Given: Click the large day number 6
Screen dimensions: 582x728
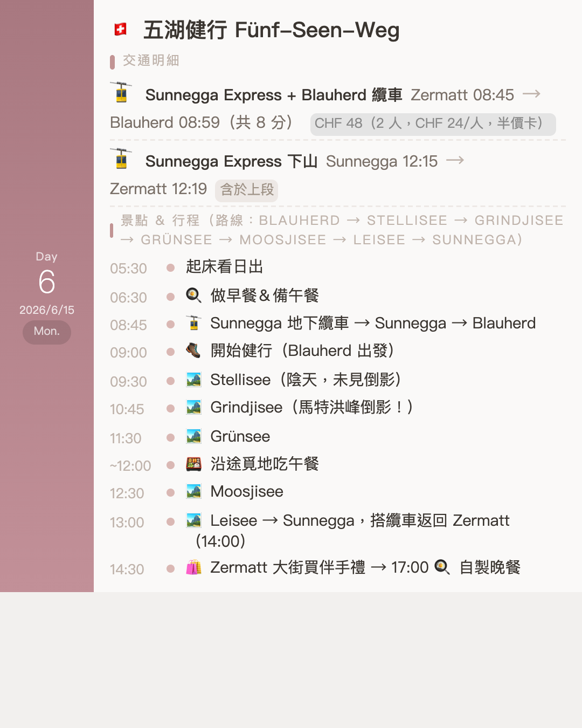Looking at the screenshot, I should (x=47, y=281).
